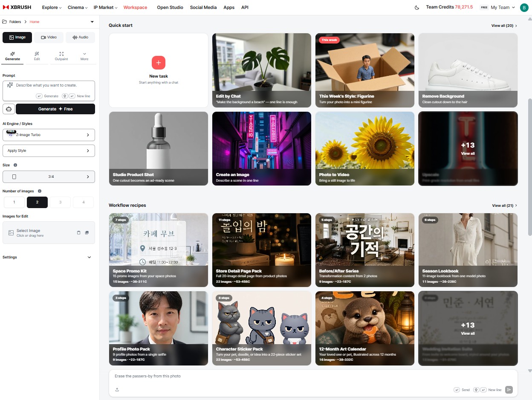Set number of images to 4
532x400 pixels.
[x=83, y=202]
